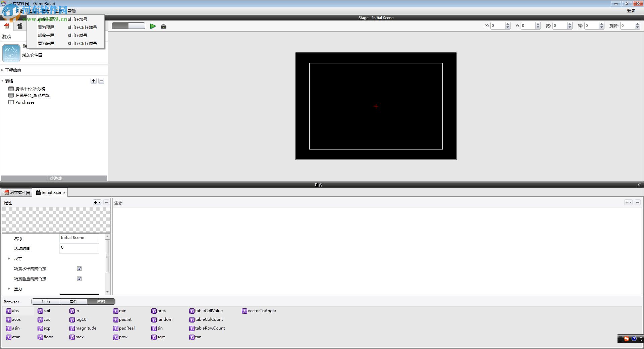644x349 pixels.
Task: Select the ceil function
Action: [44, 311]
